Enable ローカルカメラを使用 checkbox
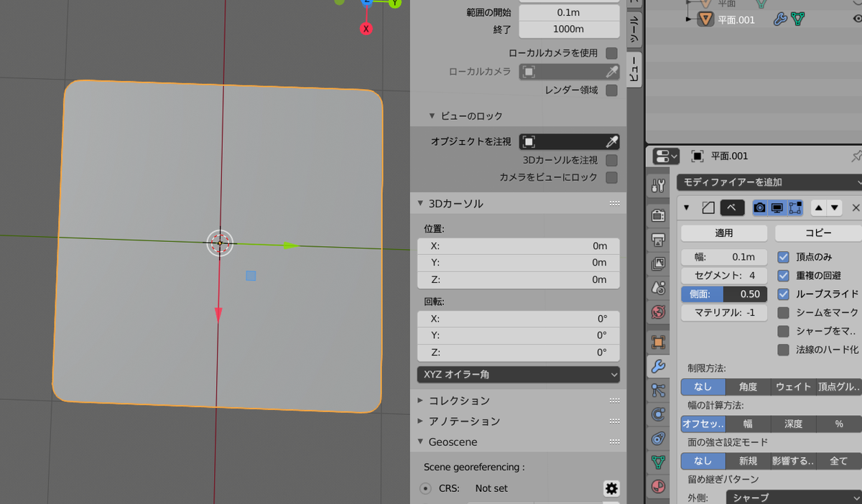 (x=611, y=53)
